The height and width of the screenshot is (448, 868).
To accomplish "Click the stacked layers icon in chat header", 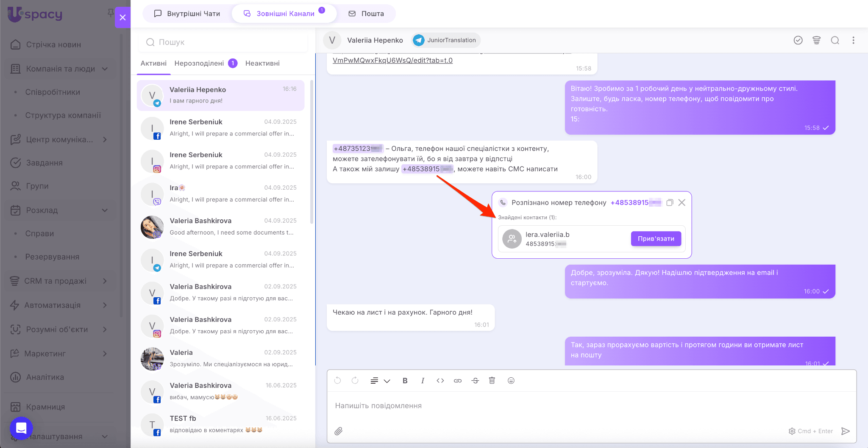I will point(816,40).
